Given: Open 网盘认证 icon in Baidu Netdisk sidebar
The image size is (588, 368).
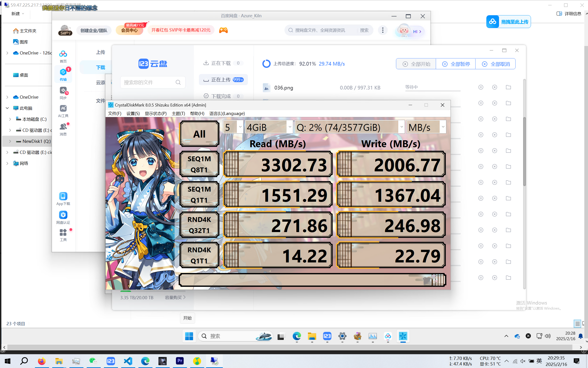Looking at the screenshot, I should coord(63,217).
